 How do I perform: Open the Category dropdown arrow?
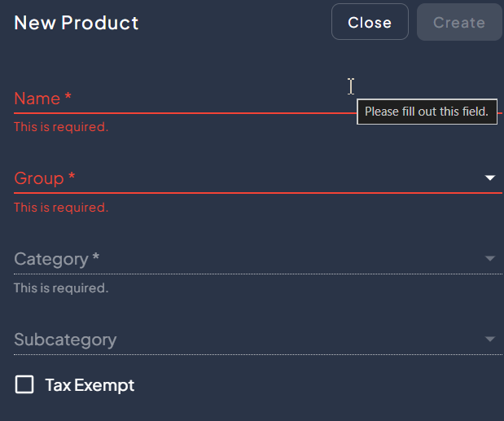(490, 259)
